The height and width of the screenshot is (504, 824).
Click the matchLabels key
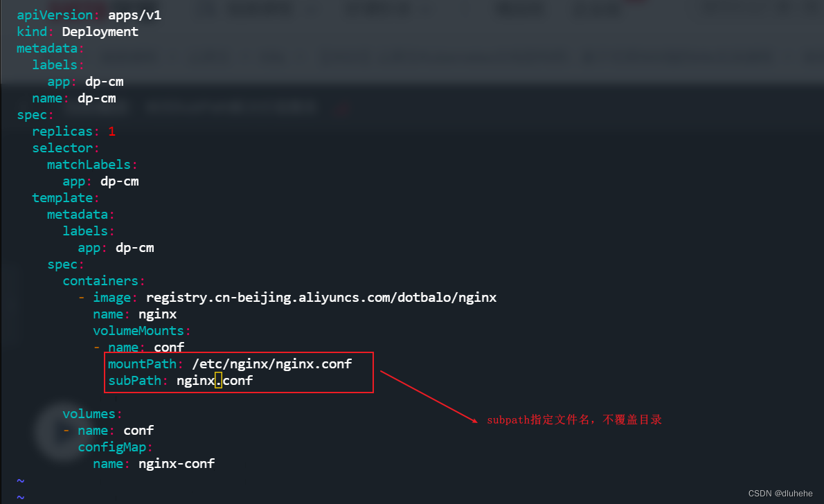tap(89, 165)
